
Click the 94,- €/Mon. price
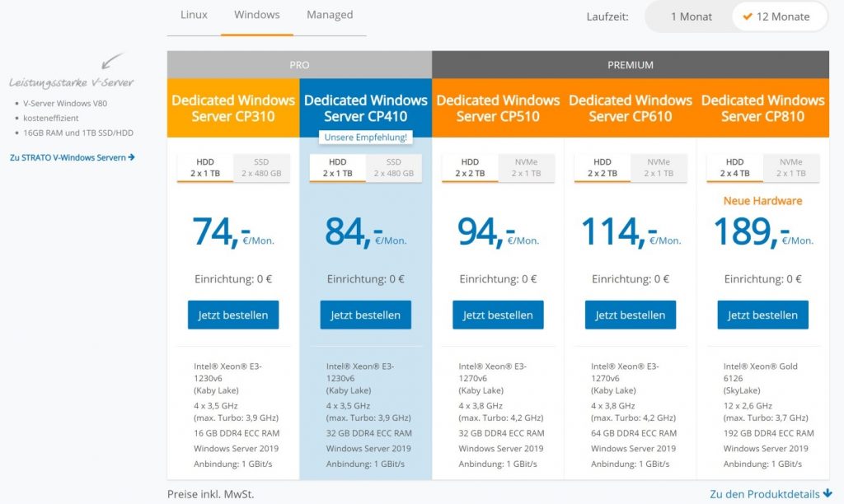pyautogui.click(x=498, y=232)
